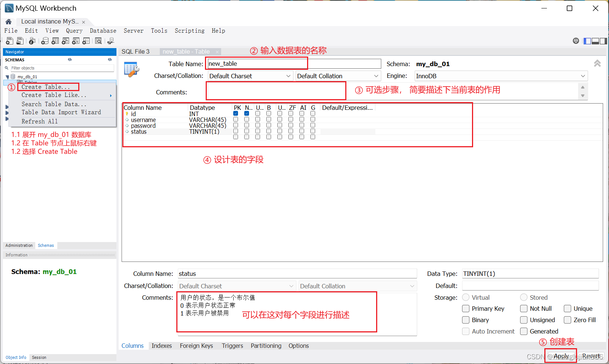Click the new SQL tab toolbar icon
609x364 pixels.
(x=10, y=41)
